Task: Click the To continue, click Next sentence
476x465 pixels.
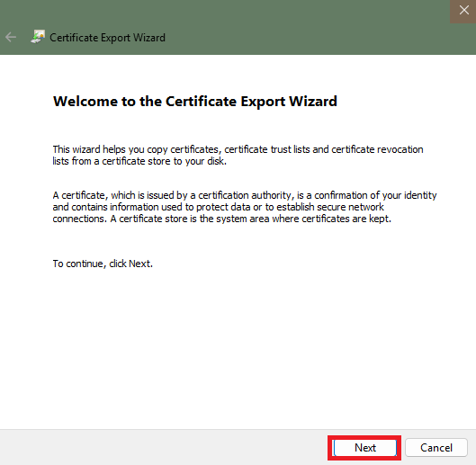Action: [103, 264]
